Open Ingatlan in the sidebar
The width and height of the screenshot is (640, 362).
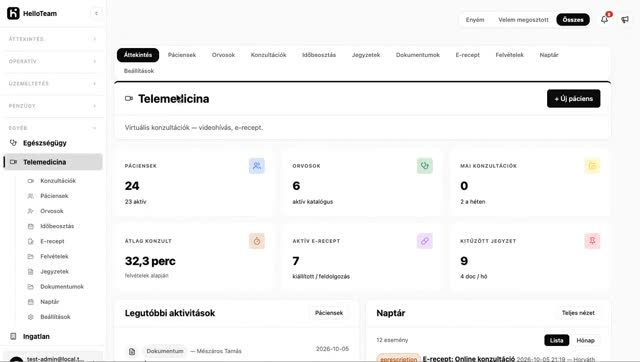point(53,336)
